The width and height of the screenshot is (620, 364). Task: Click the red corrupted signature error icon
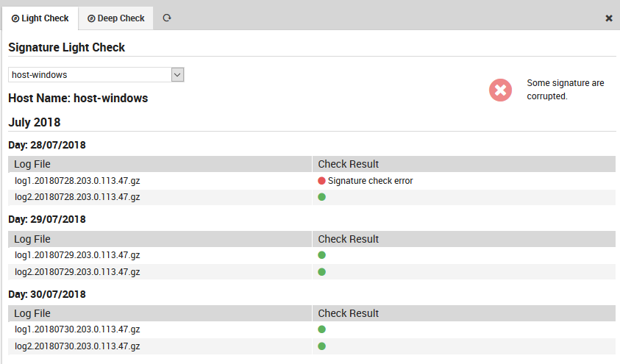coord(500,90)
